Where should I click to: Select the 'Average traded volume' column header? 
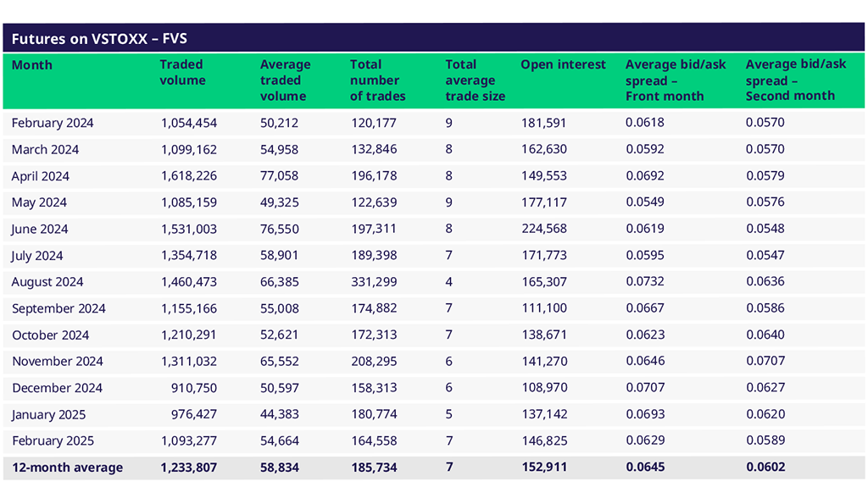coord(285,80)
